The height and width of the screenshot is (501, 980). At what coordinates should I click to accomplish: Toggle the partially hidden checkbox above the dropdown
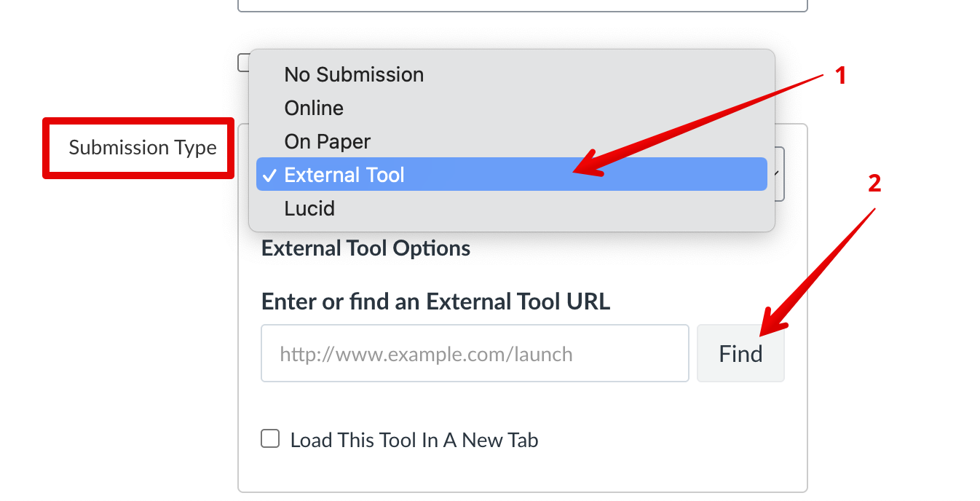[x=244, y=63]
